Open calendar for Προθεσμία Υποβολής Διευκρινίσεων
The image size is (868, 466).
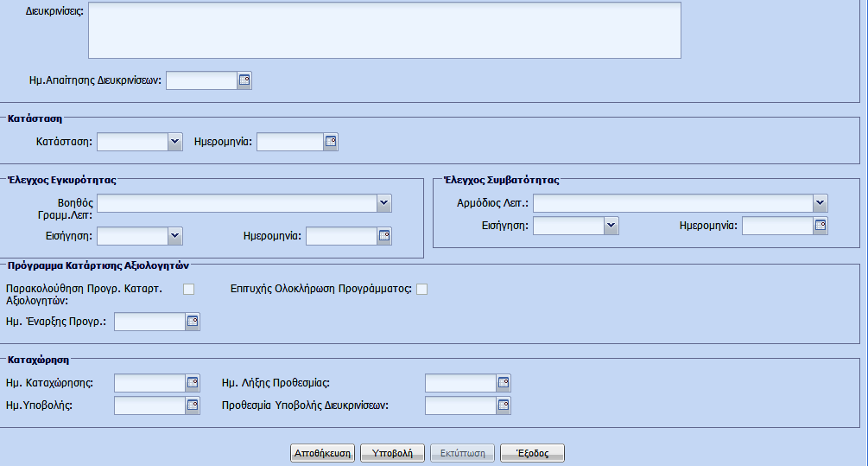(x=504, y=405)
